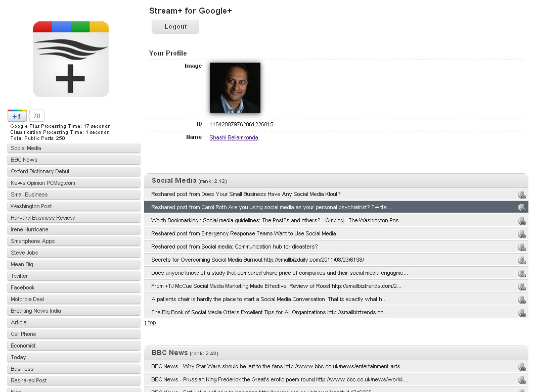Select the BBC News category in the sidebar

tap(73, 160)
